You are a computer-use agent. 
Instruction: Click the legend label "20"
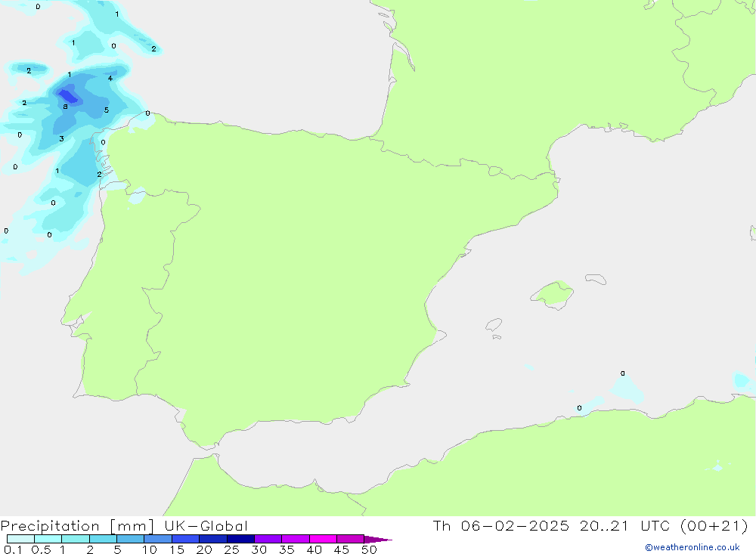(204, 549)
